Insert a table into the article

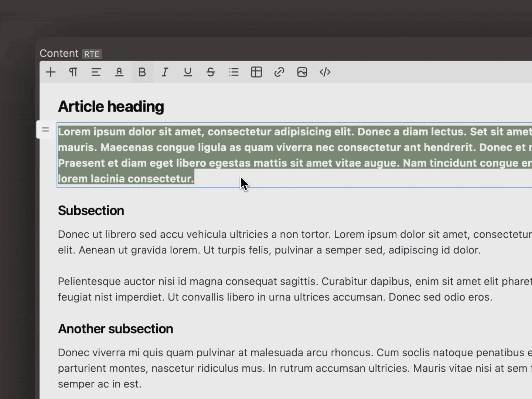coord(256,72)
